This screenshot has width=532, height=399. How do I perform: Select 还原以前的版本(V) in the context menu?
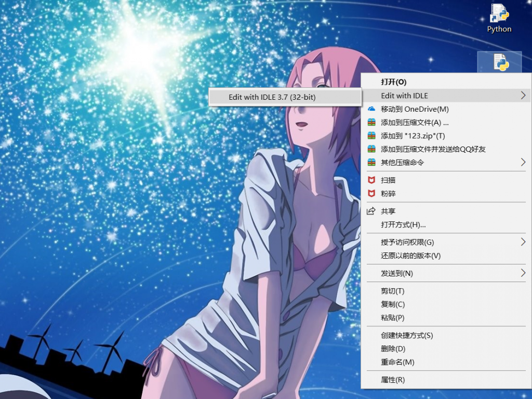click(446, 256)
